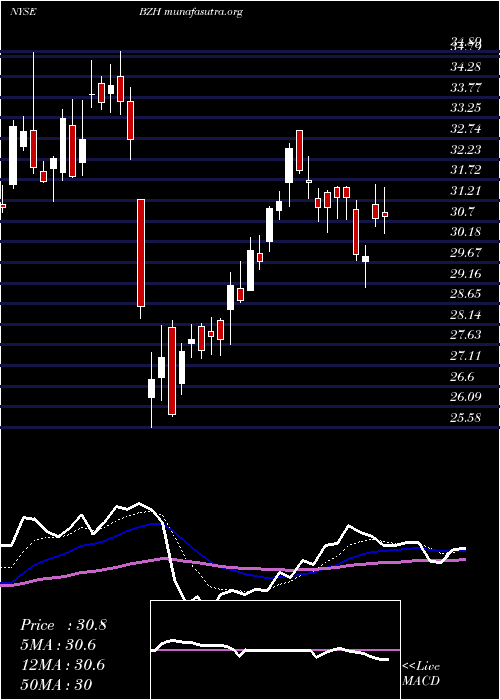Select the 26.09 price axis label
This screenshot has width=500, height=700.
[x=466, y=397]
